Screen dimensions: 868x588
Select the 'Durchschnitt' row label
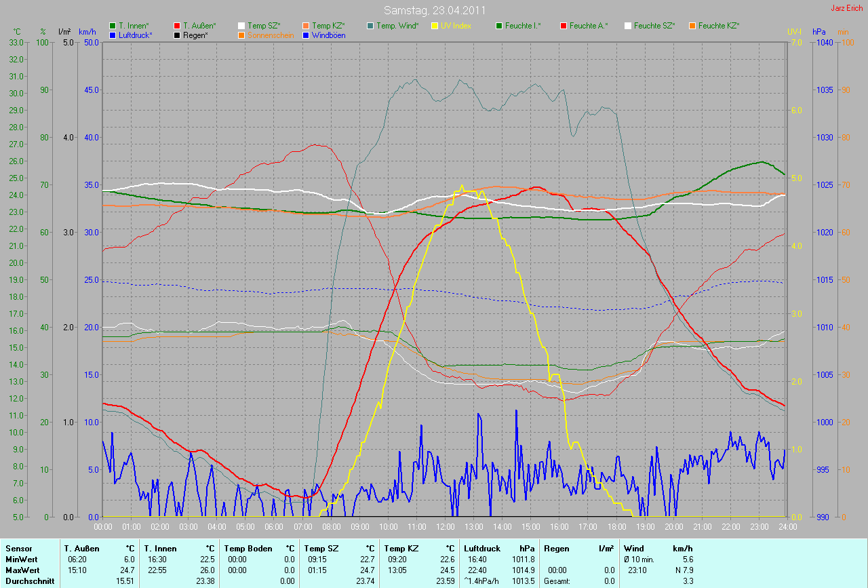click(x=29, y=581)
